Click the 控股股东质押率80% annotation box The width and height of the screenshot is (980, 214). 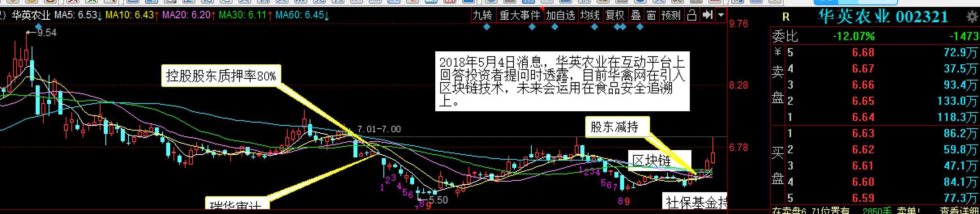[221, 76]
